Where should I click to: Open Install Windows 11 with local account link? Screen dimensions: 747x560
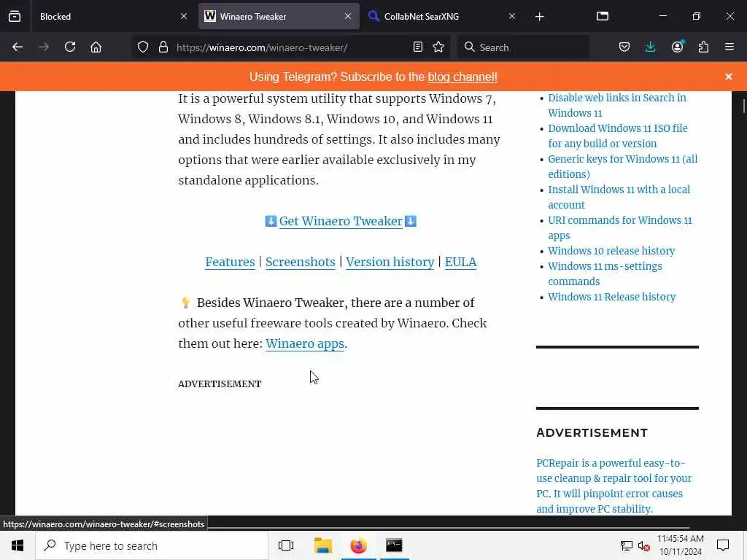619,197
